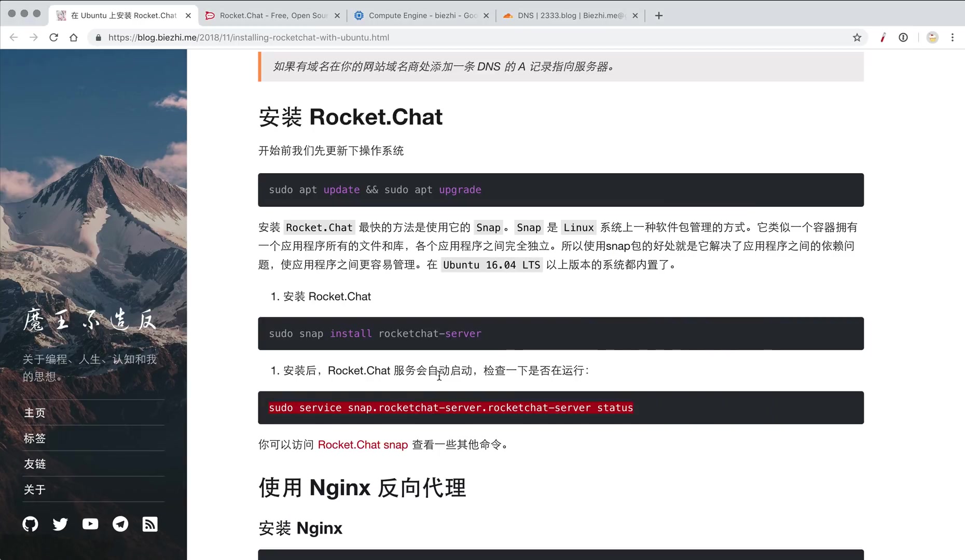Click the inline code Rocket.Chat in paragraph
965x560 pixels.
(x=319, y=228)
